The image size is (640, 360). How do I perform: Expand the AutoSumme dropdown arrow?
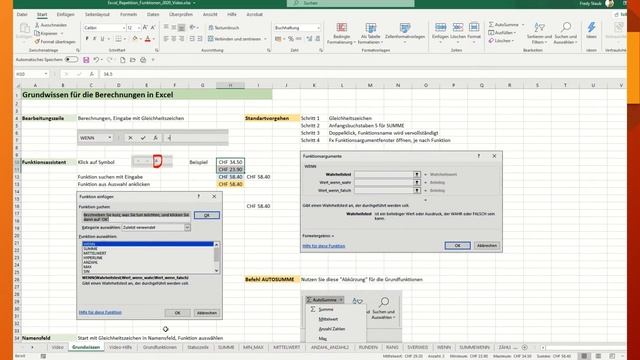pos(523,24)
